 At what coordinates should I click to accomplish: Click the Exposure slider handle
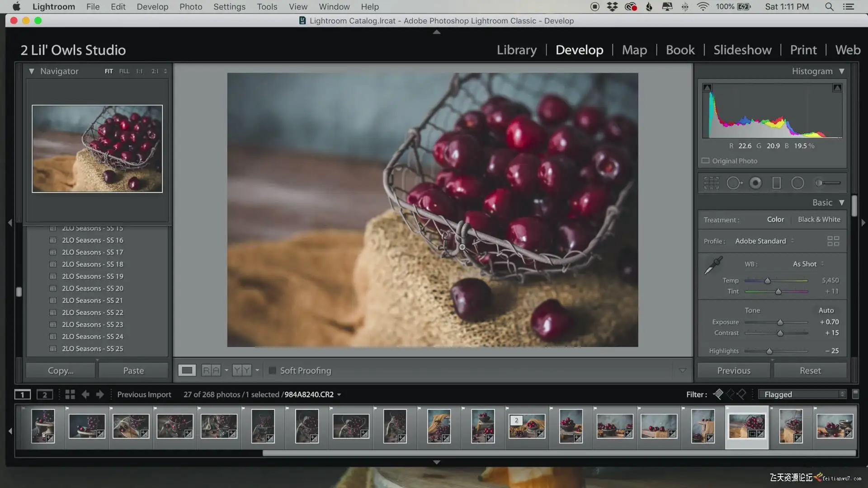(780, 322)
